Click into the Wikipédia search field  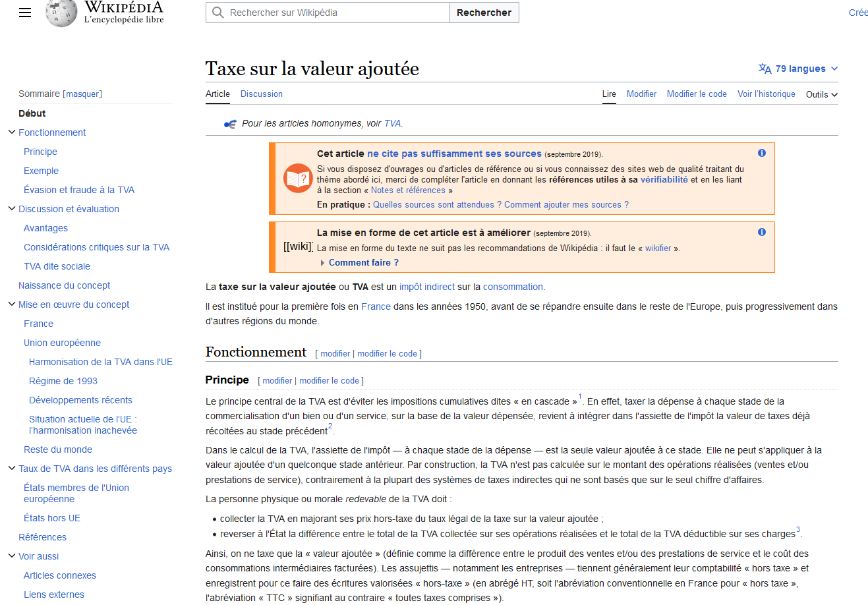pyautogui.click(x=336, y=13)
